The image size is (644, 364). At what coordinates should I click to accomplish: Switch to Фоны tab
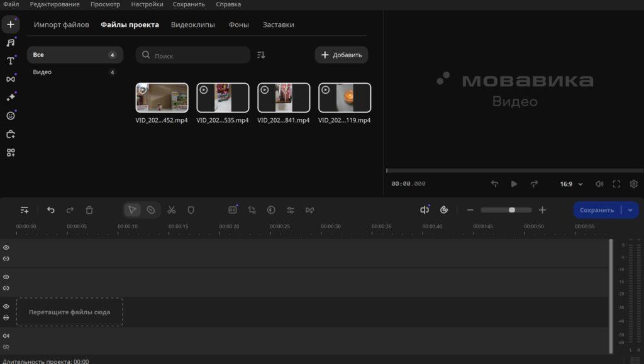tap(238, 25)
